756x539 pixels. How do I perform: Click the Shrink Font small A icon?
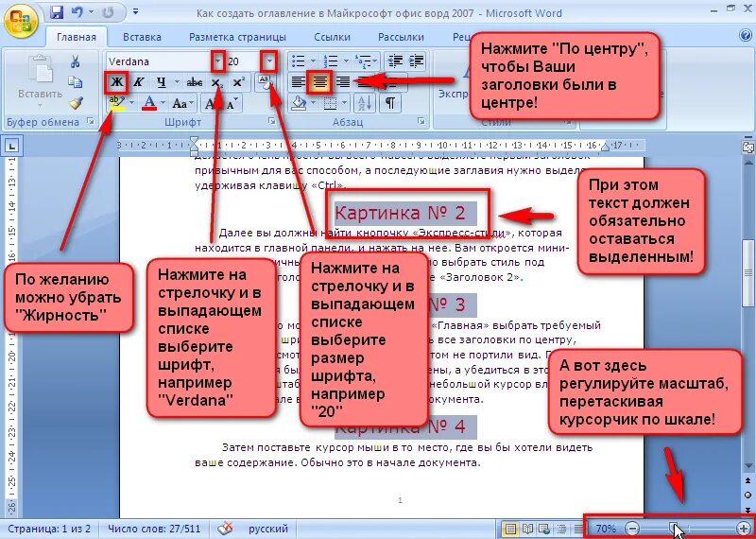(x=232, y=103)
